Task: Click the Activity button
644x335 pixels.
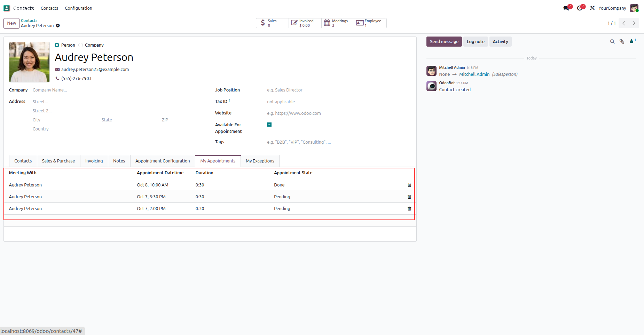Action: [x=500, y=42]
